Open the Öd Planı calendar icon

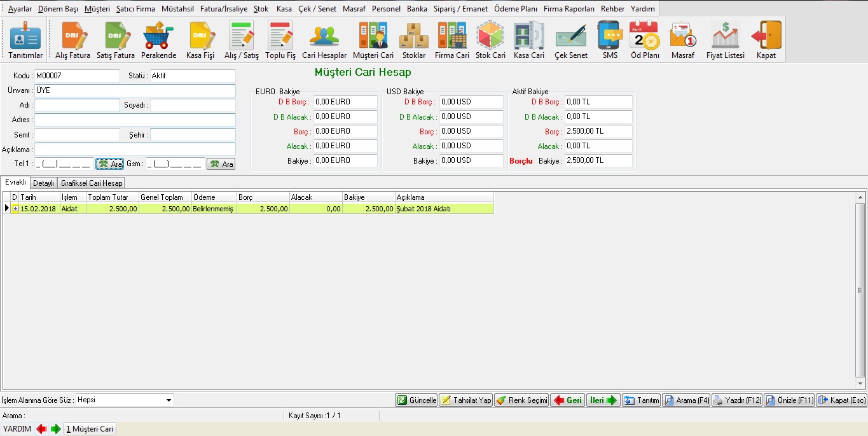(644, 40)
